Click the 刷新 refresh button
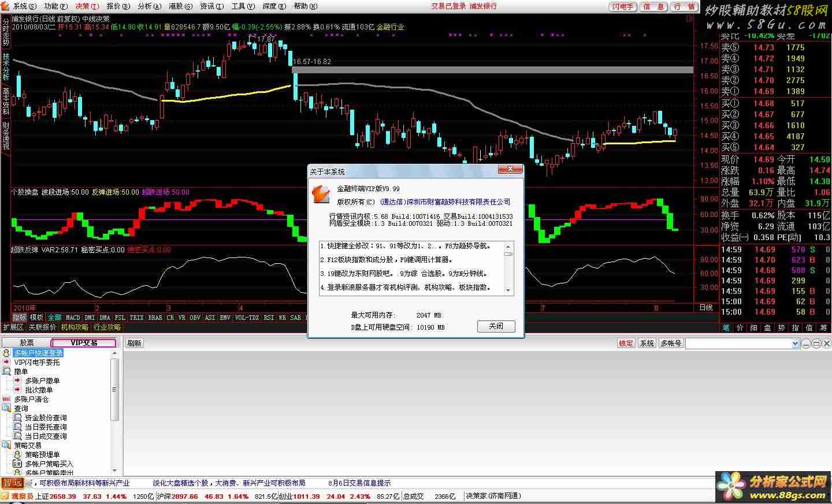 [134, 343]
